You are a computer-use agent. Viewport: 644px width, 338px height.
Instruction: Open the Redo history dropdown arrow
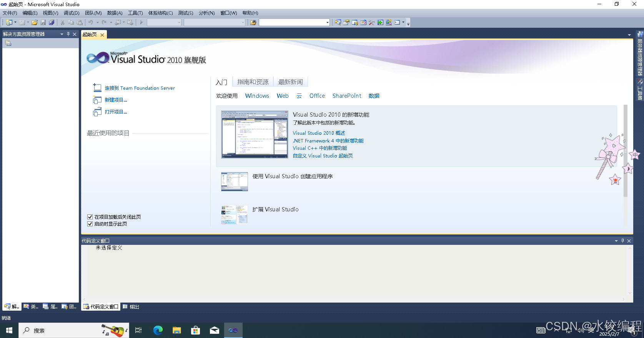111,22
